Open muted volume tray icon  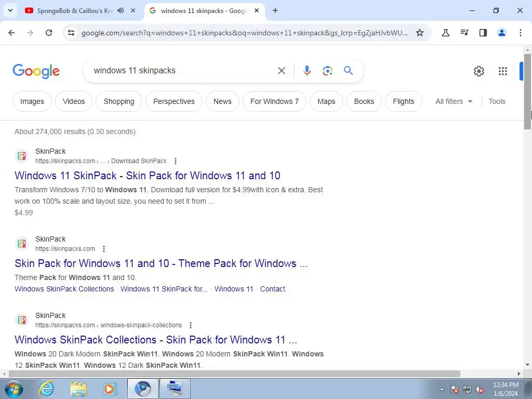pyautogui.click(x=480, y=389)
